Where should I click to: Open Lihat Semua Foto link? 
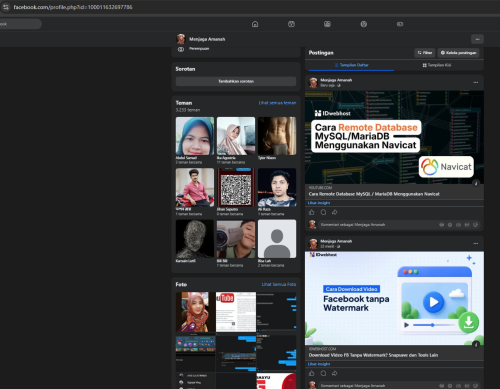tap(279, 284)
